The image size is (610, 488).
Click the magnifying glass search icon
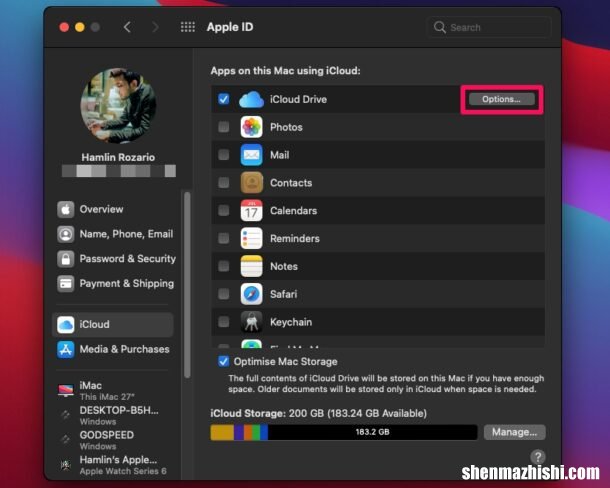click(440, 27)
